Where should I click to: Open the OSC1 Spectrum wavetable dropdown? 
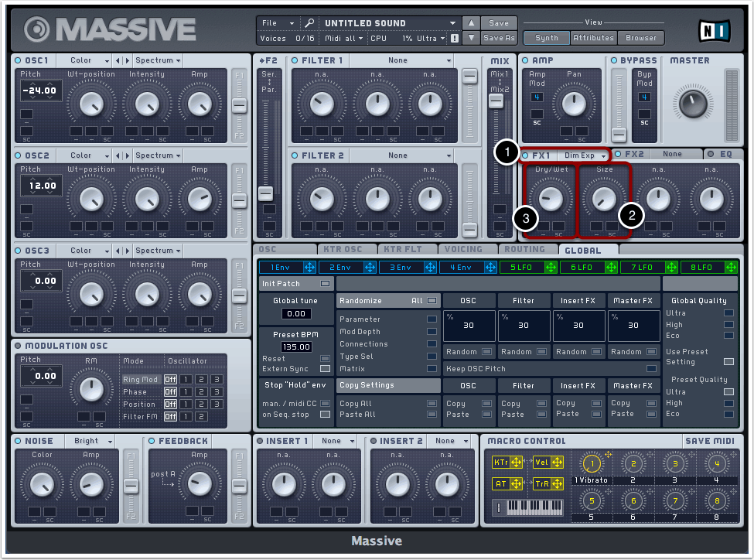point(158,60)
